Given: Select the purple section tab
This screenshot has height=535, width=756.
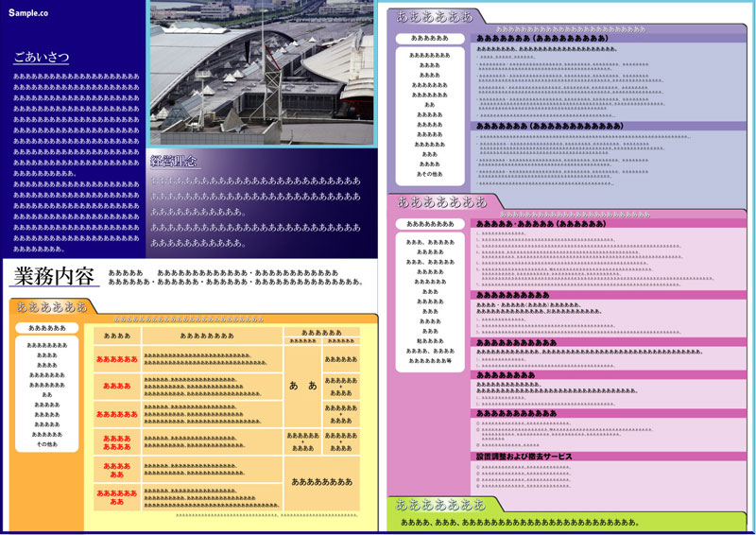Looking at the screenshot, I should pyautogui.click(x=435, y=16).
